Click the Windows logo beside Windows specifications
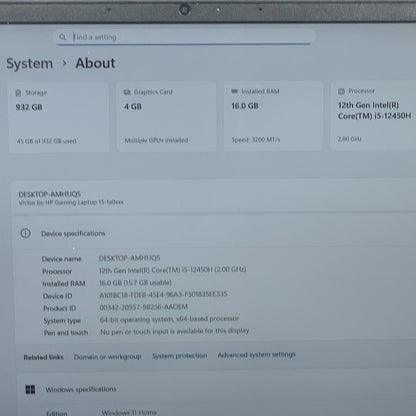The width and height of the screenshot is (416, 416). click(30, 389)
